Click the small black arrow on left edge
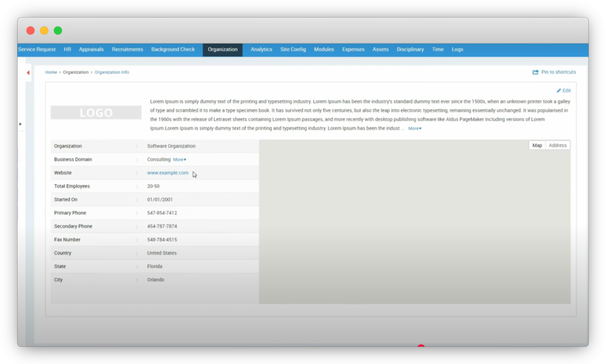This screenshot has height=364, width=606. click(x=21, y=124)
